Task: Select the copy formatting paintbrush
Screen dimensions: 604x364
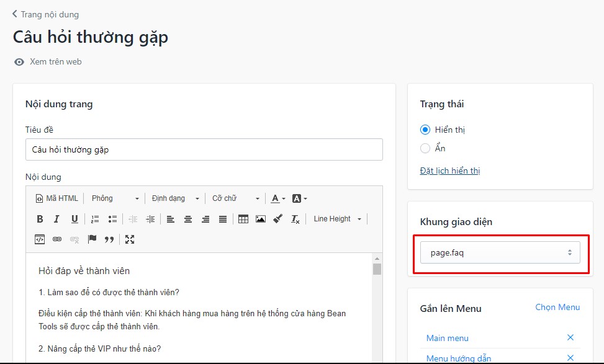Action: [x=277, y=219]
